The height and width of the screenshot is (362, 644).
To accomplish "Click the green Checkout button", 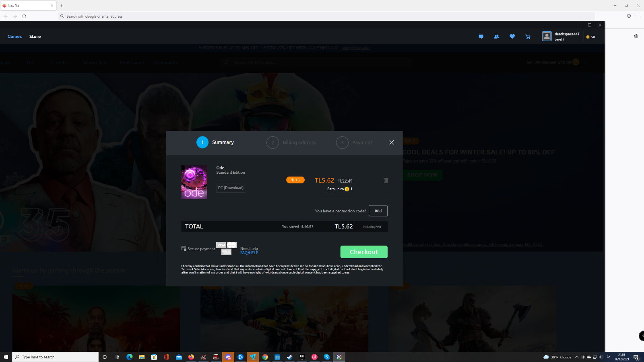I will (364, 252).
